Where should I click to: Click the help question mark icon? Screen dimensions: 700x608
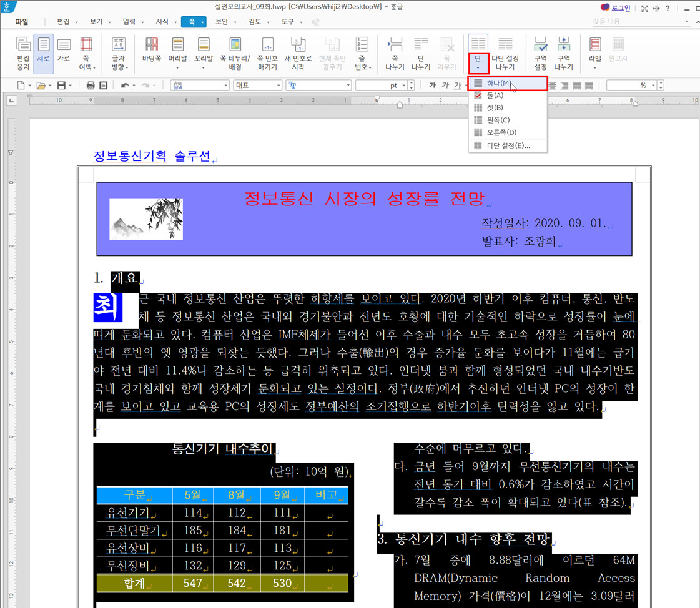click(x=668, y=9)
